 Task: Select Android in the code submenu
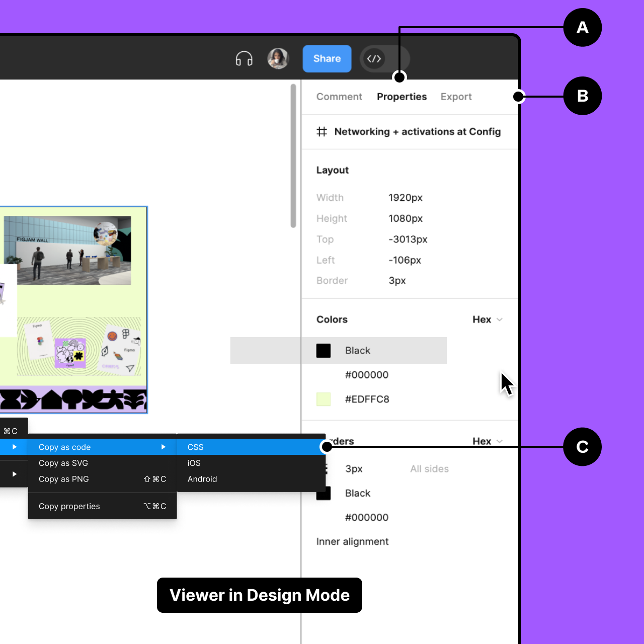pos(202,479)
